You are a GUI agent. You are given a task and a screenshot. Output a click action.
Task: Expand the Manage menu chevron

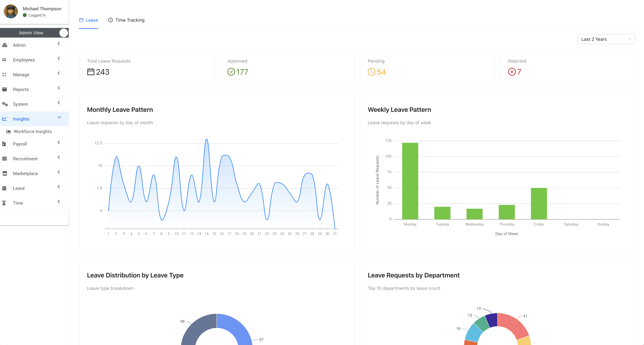(x=59, y=73)
